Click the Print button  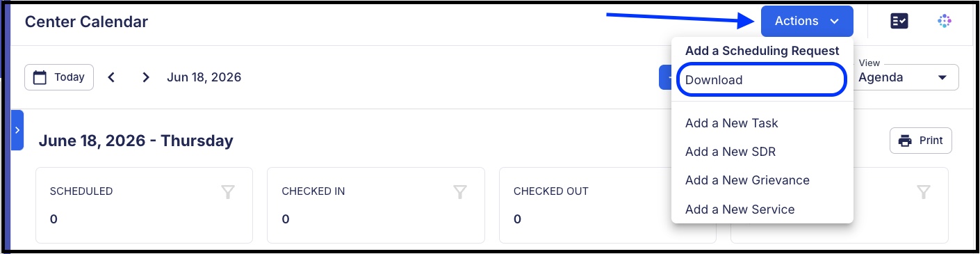[921, 141]
